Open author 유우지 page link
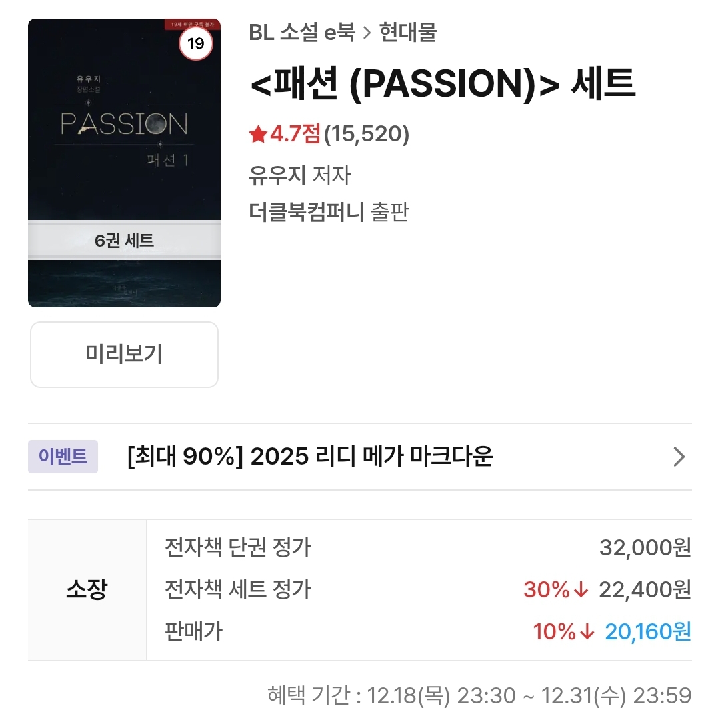This screenshot has height=728, width=720. click(277, 175)
